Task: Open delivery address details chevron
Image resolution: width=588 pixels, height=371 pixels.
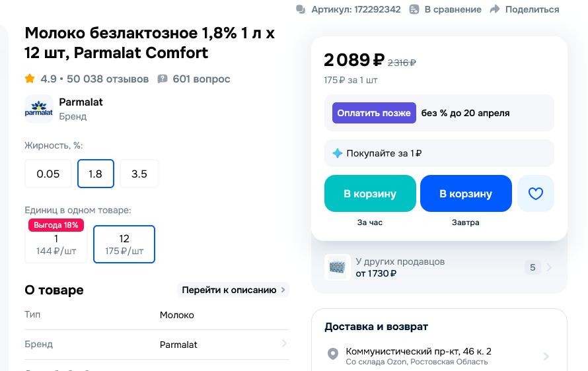Action: coord(546,356)
